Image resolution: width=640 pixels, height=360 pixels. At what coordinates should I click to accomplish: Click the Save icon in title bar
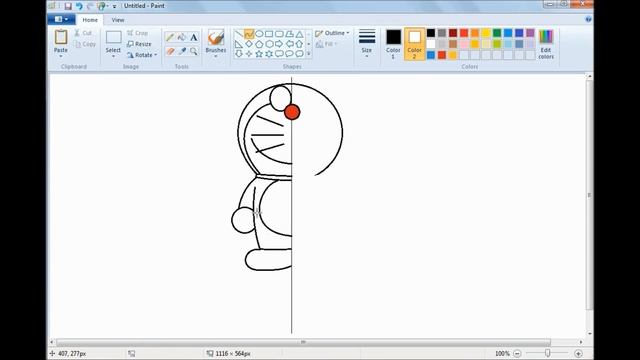(x=68, y=6)
